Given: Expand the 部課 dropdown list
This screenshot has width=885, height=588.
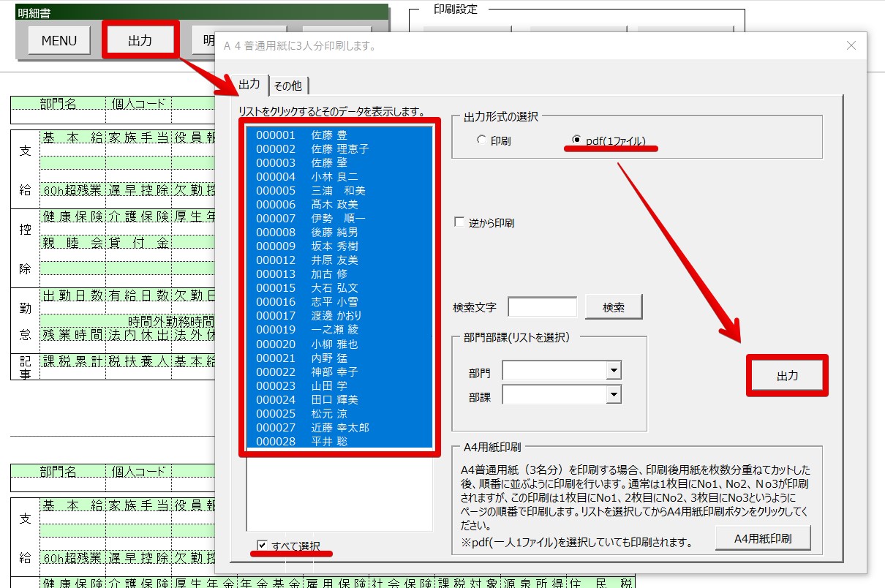Looking at the screenshot, I should click(x=613, y=395).
